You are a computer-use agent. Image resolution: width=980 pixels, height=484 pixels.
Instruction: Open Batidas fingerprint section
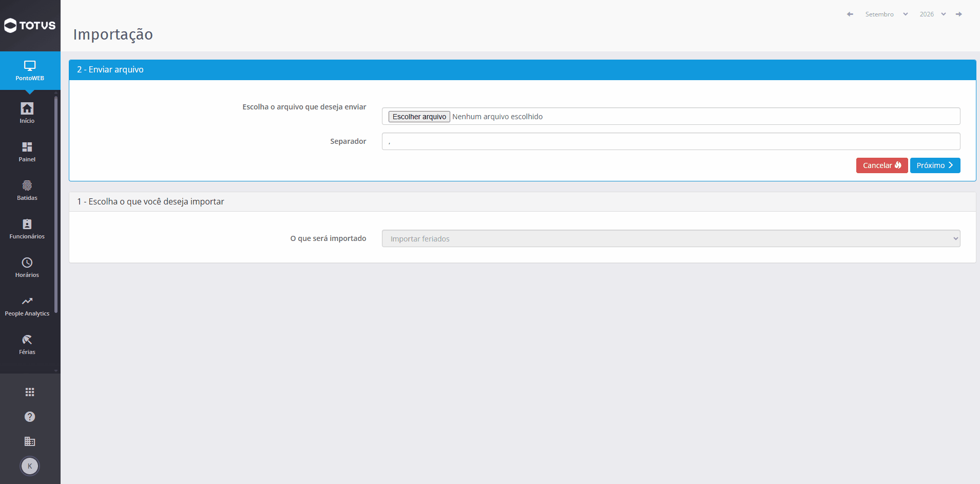tap(27, 190)
